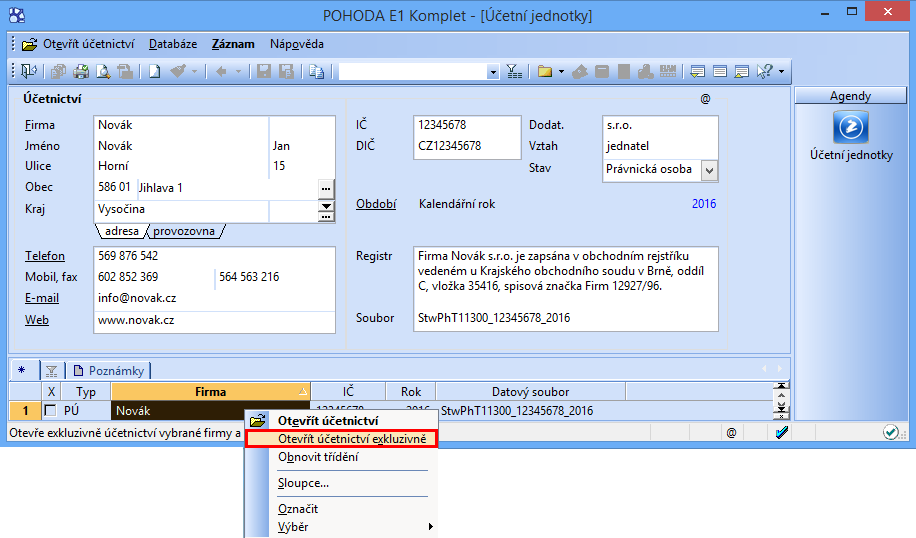Click the grey brush toolbar icon
The width and height of the screenshot is (916, 538).
point(178,71)
